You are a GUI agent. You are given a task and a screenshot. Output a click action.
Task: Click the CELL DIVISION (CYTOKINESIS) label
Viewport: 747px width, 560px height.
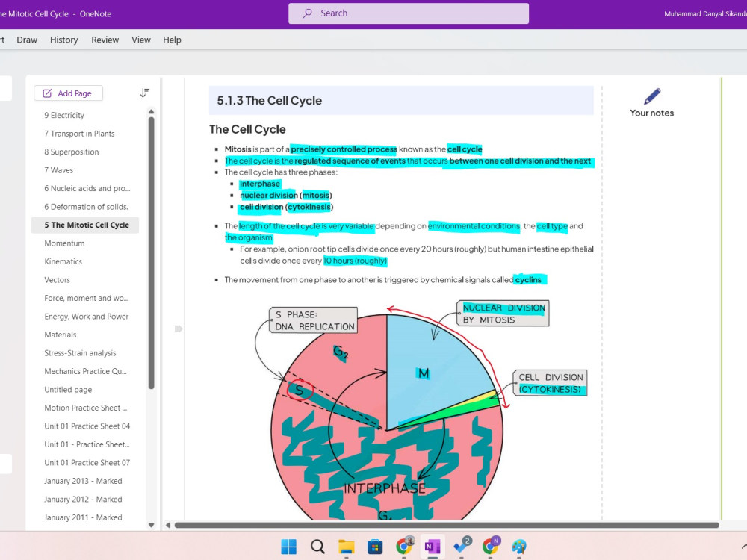551,383
